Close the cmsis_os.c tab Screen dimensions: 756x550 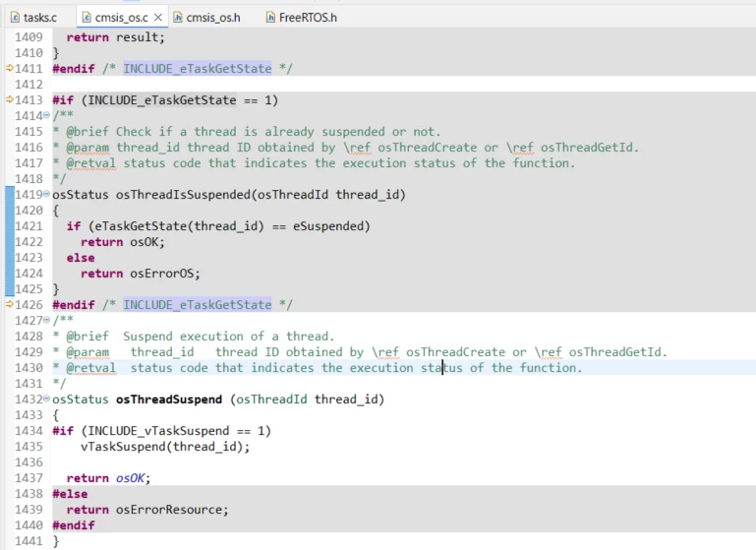tap(158, 18)
